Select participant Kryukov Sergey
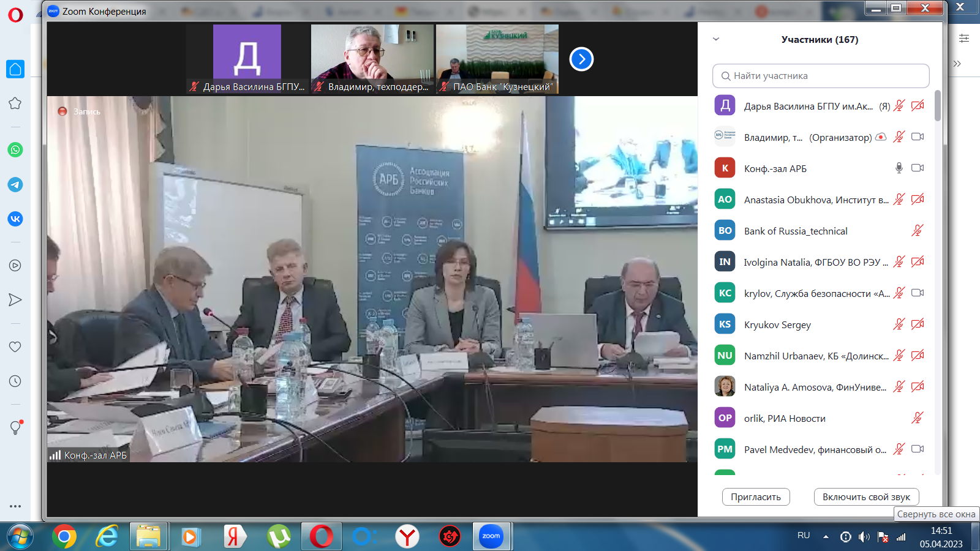 tap(777, 324)
